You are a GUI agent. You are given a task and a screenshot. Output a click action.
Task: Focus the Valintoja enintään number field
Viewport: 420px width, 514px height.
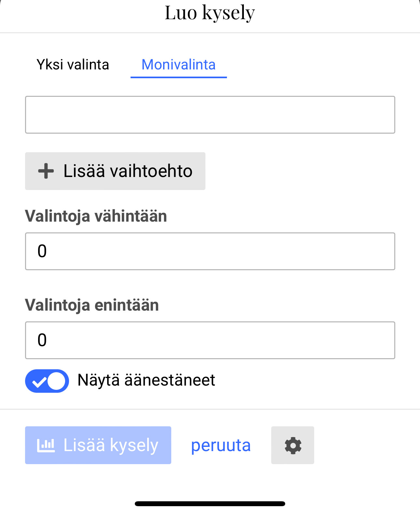pyautogui.click(x=210, y=340)
